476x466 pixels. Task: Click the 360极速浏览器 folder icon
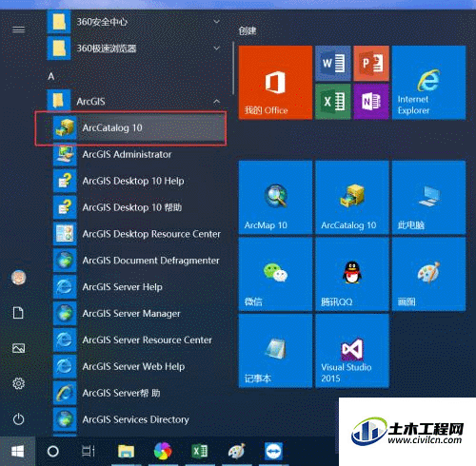click(x=59, y=49)
